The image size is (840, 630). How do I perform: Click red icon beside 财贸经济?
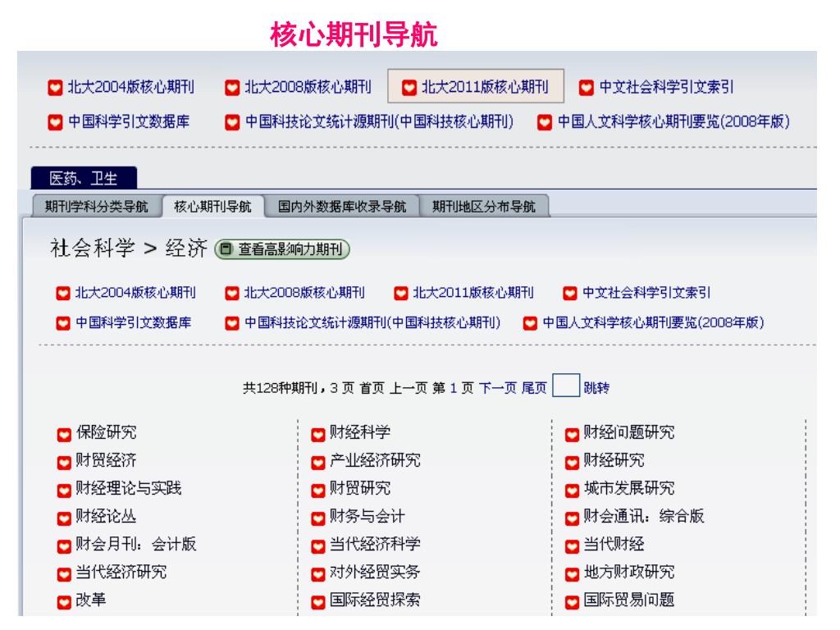(x=64, y=463)
